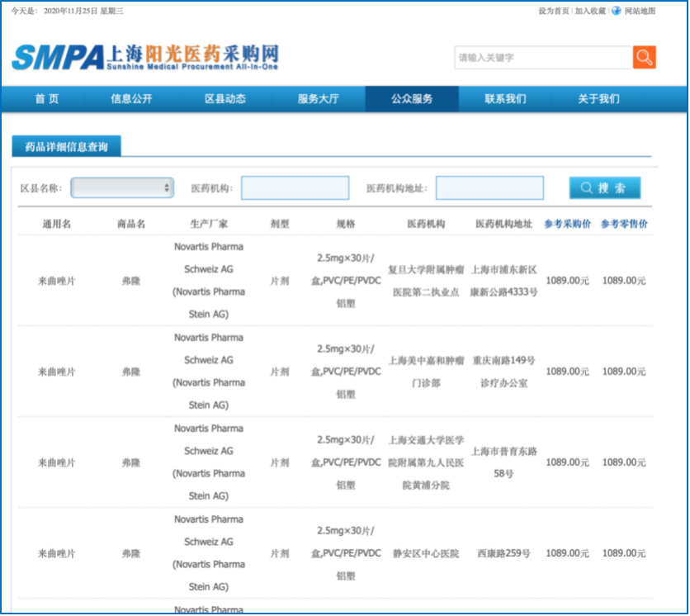The height and width of the screenshot is (616, 690).
Task: Click the 参考采购价 column header
Action: coord(567,224)
